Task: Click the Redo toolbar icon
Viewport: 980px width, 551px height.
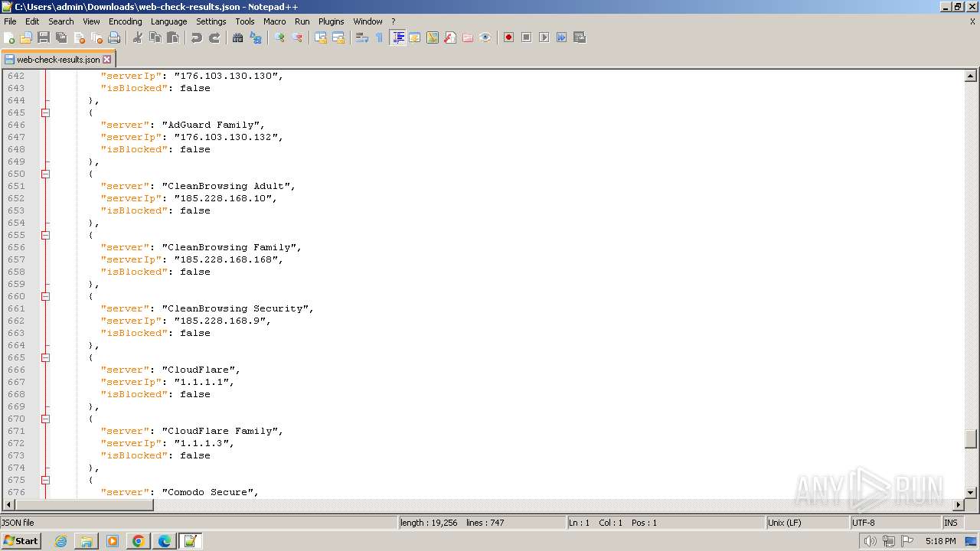Action: (214, 37)
